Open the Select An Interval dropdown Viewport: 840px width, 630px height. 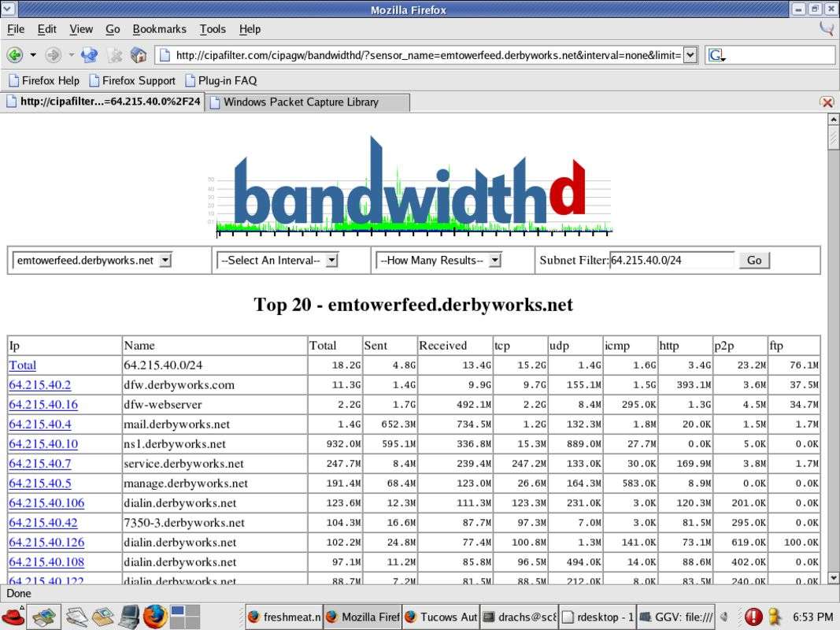pos(277,261)
